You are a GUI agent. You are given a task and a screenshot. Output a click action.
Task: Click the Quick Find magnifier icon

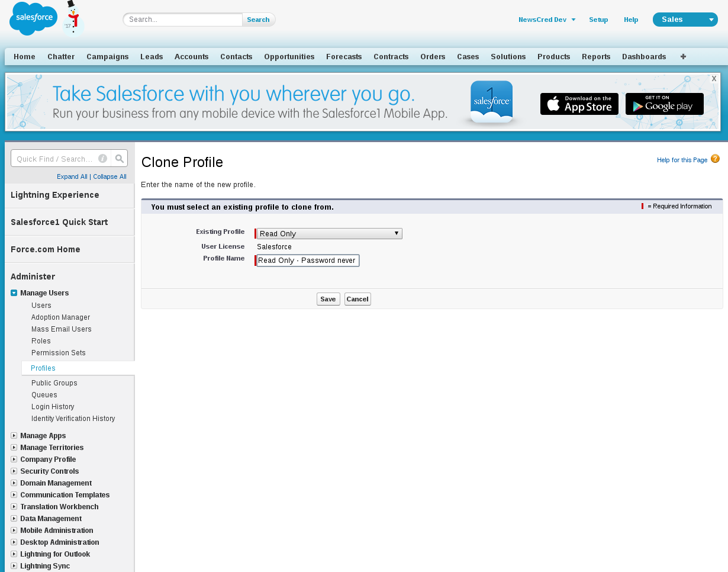pyautogui.click(x=120, y=159)
